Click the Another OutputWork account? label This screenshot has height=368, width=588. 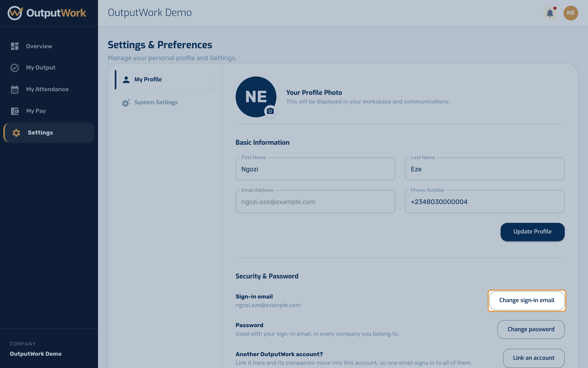(x=279, y=354)
